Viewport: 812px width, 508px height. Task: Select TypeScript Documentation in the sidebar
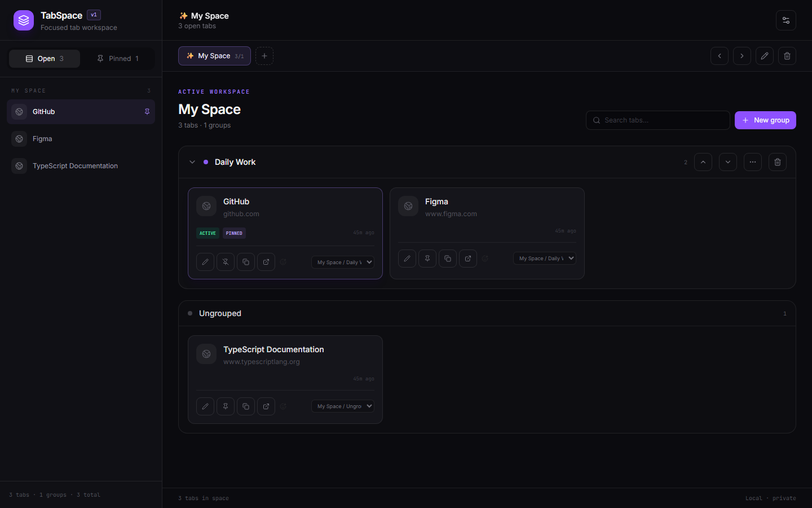click(x=81, y=166)
